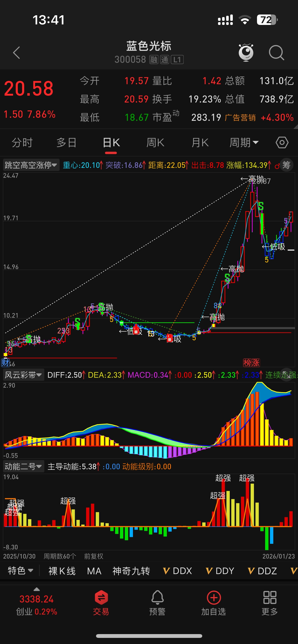
Task: Tap current price 20.58
Action: coord(29,89)
